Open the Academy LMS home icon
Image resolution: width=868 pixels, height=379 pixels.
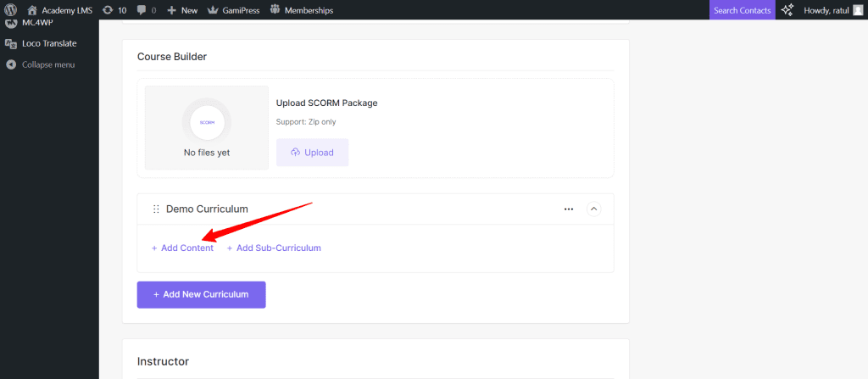tap(32, 10)
